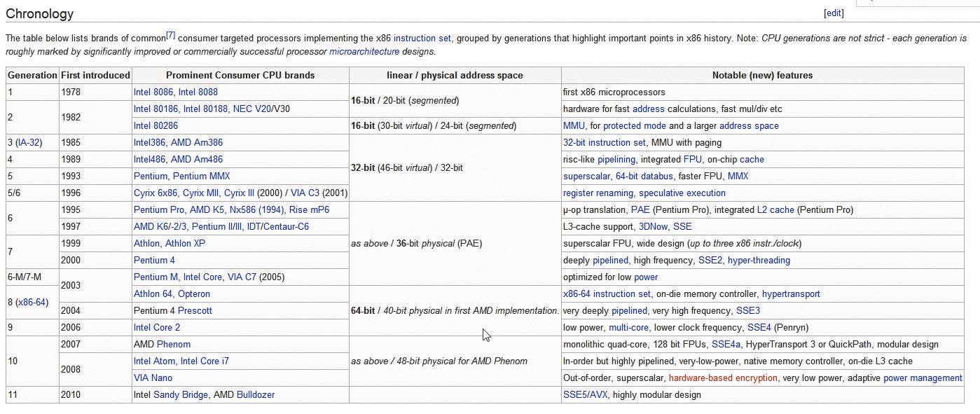Click the edit link beside Chronology
Viewport: 980px width, 414px height.
pos(834,13)
